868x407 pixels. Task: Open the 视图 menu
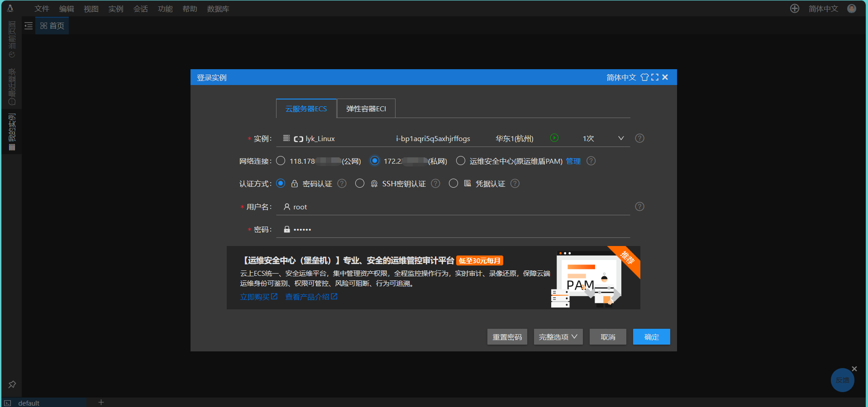coord(91,9)
